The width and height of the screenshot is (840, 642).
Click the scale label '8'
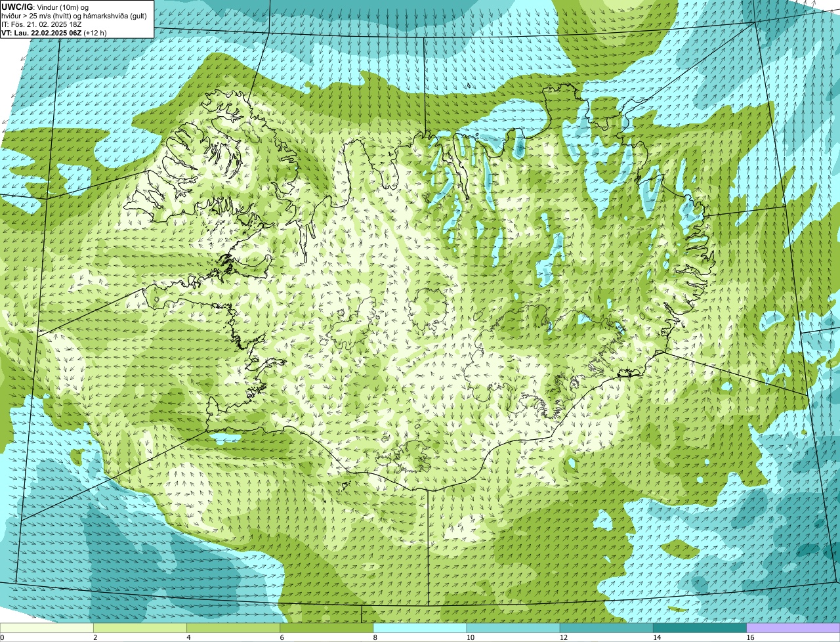(x=375, y=637)
